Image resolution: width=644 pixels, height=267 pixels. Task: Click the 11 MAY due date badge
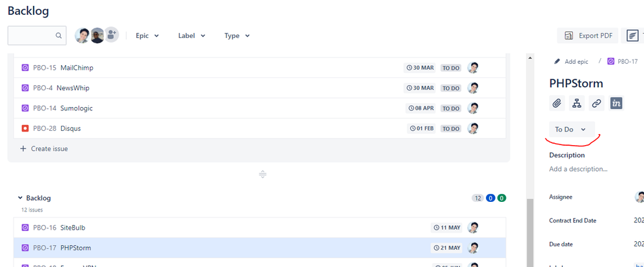pos(447,228)
